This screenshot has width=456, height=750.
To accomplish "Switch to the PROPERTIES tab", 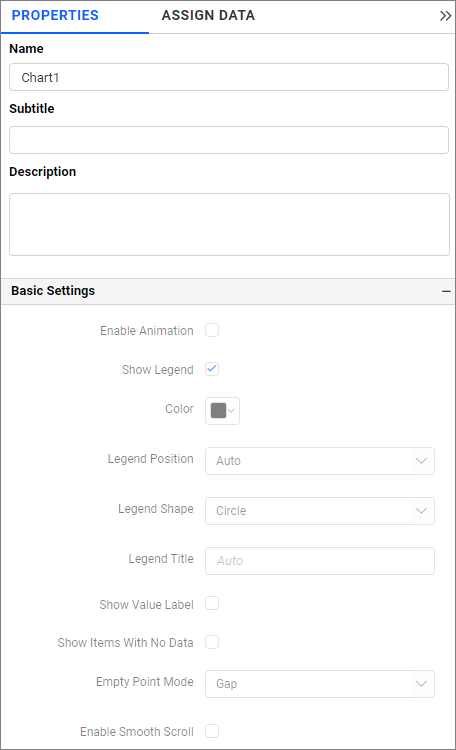I will point(55,15).
